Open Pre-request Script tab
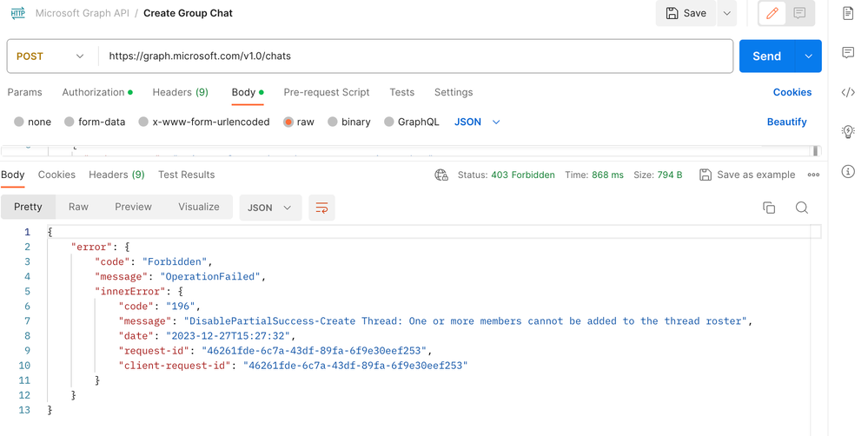Viewport: 868px width, 436px height. click(x=327, y=92)
